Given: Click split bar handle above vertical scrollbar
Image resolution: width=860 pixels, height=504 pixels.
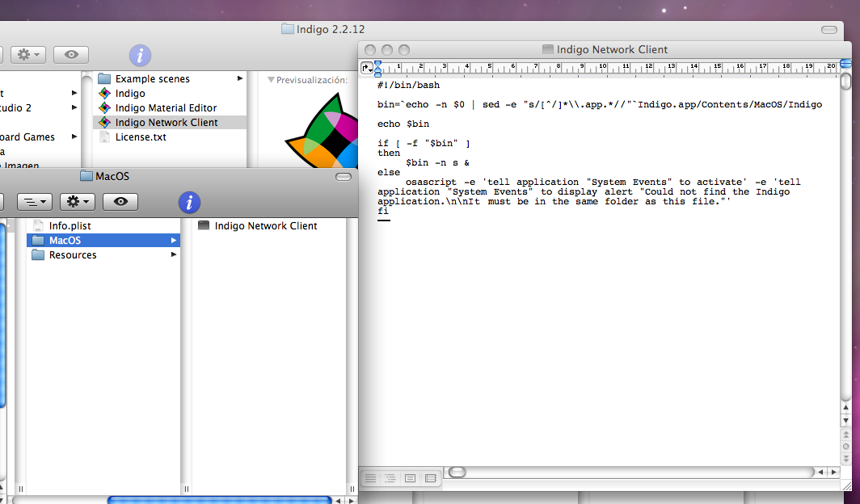Looking at the screenshot, I should (845, 64).
